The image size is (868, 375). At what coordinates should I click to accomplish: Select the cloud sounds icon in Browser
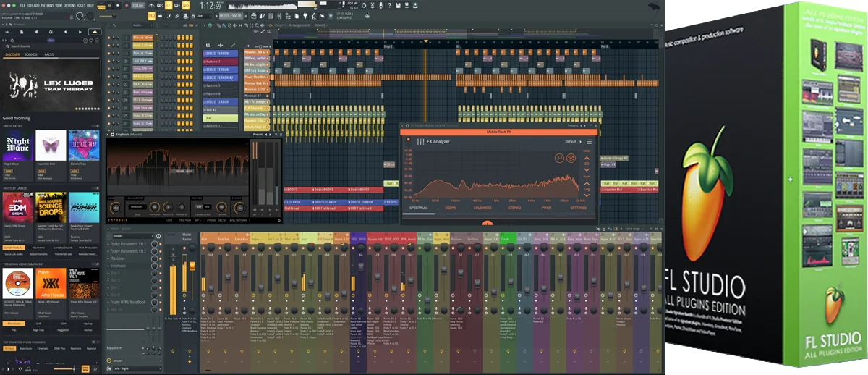click(x=95, y=32)
